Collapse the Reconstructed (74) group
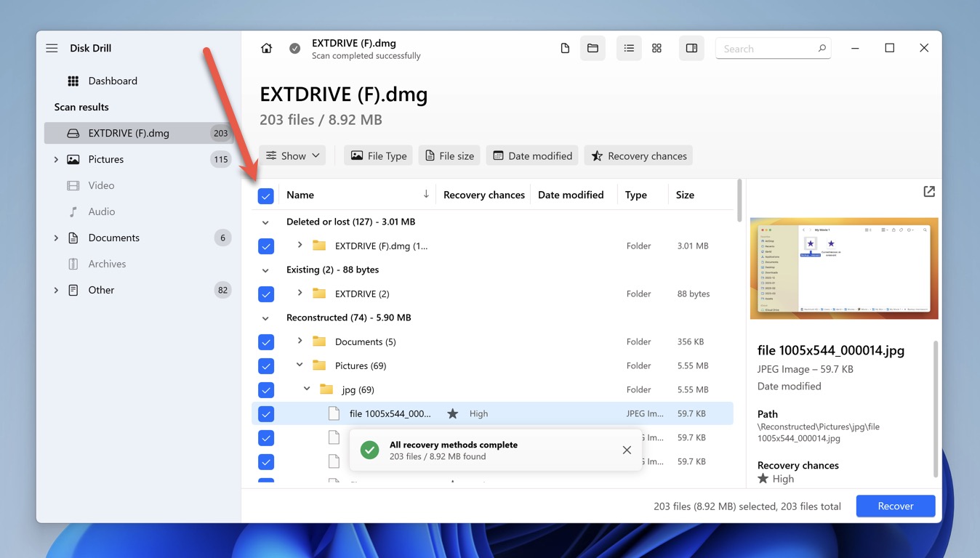Viewport: 980px width, 558px height. [265, 318]
